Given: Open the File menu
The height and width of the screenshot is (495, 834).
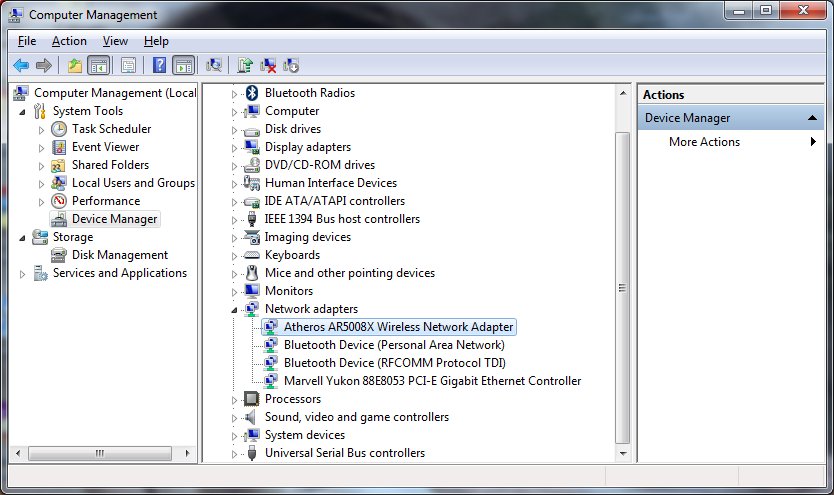Looking at the screenshot, I should pyautogui.click(x=27, y=41).
